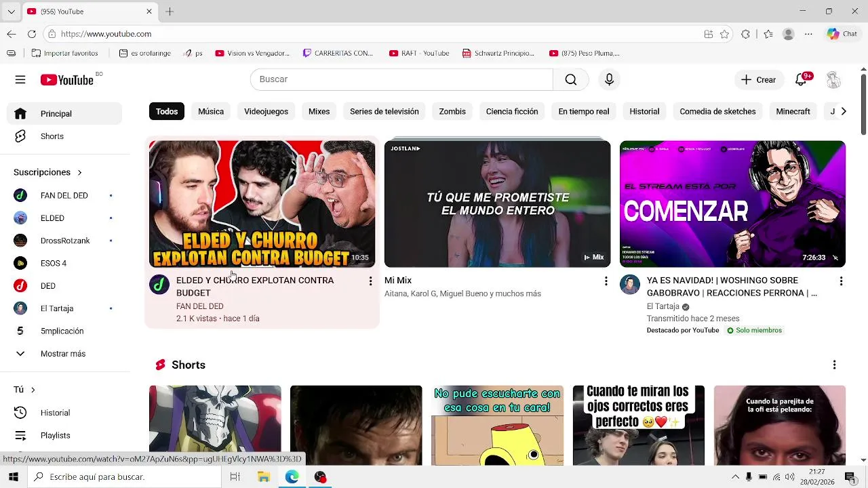This screenshot has width=868, height=488.
Task: Go to Principal home in sidebar
Action: (x=64, y=114)
